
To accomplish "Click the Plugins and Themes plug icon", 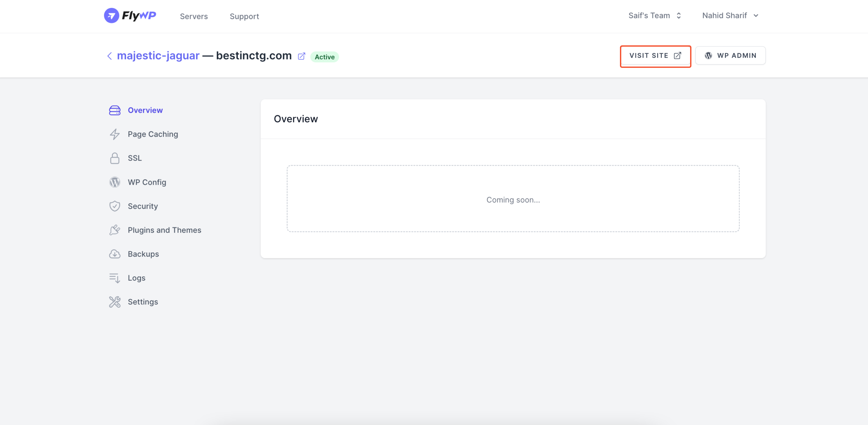I will 115,230.
